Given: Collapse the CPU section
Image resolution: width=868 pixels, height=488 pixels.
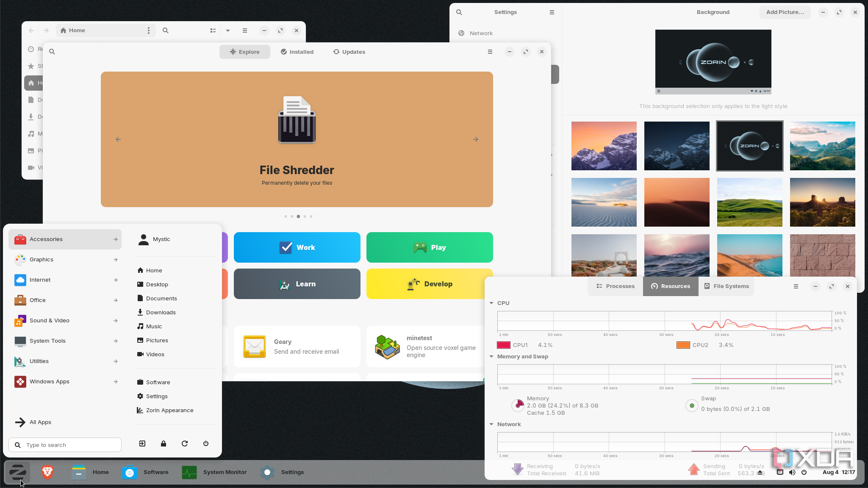Looking at the screenshot, I should click(491, 303).
